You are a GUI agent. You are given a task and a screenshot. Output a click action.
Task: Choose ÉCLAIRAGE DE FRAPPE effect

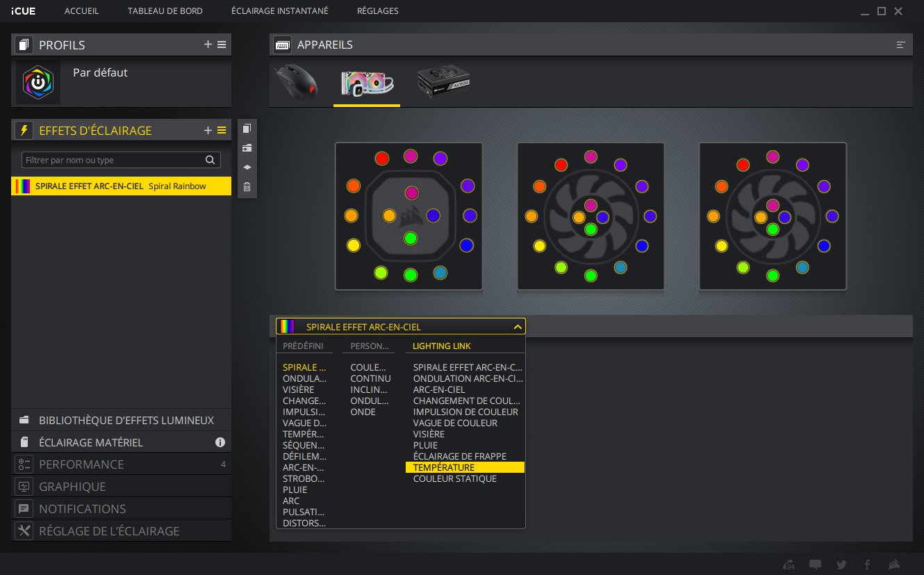click(x=460, y=456)
